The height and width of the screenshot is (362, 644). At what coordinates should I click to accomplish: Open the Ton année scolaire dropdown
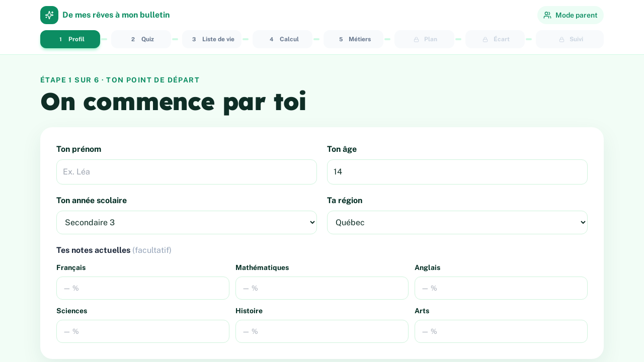click(187, 222)
